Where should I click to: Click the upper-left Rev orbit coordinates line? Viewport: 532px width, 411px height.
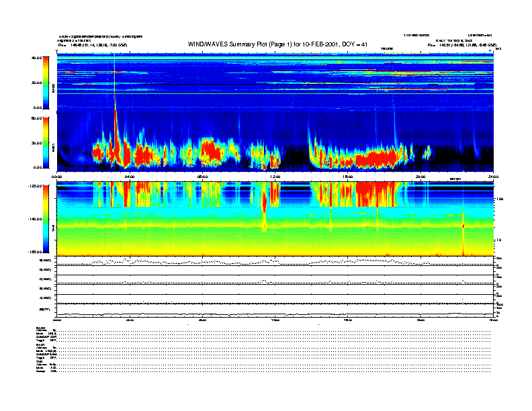coord(93,45)
